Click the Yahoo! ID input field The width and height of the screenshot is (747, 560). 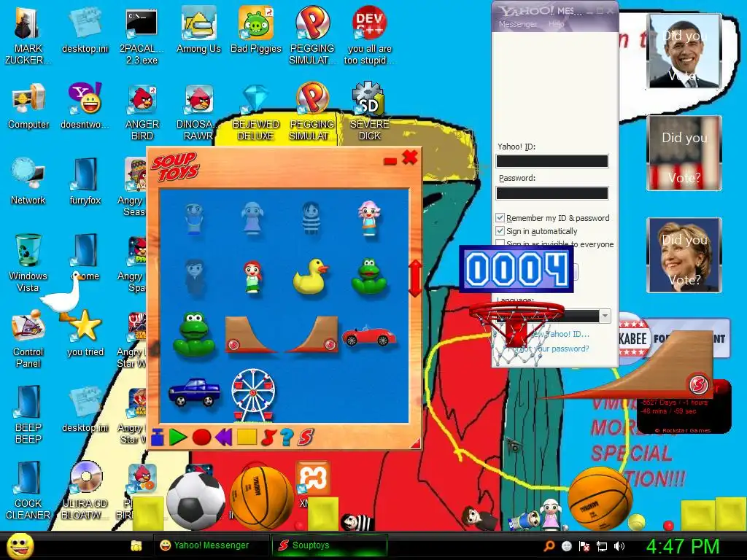[x=552, y=161]
